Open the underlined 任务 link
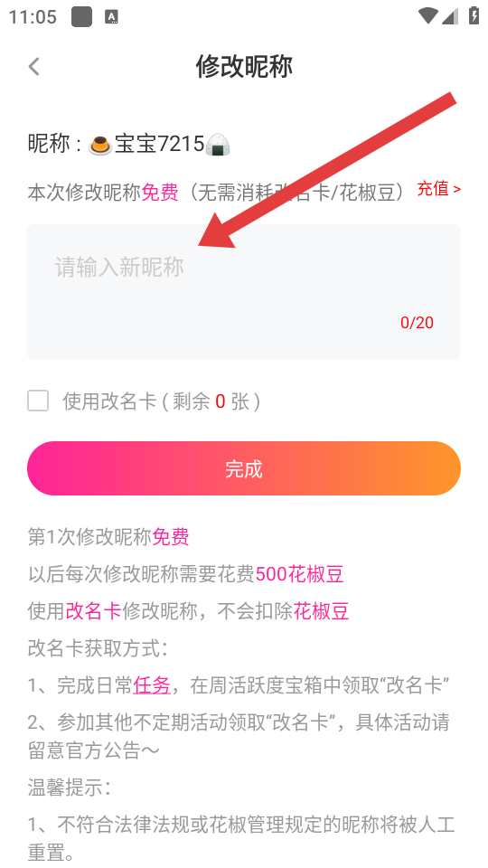Screen dimensions: 488x868 (x=152, y=686)
